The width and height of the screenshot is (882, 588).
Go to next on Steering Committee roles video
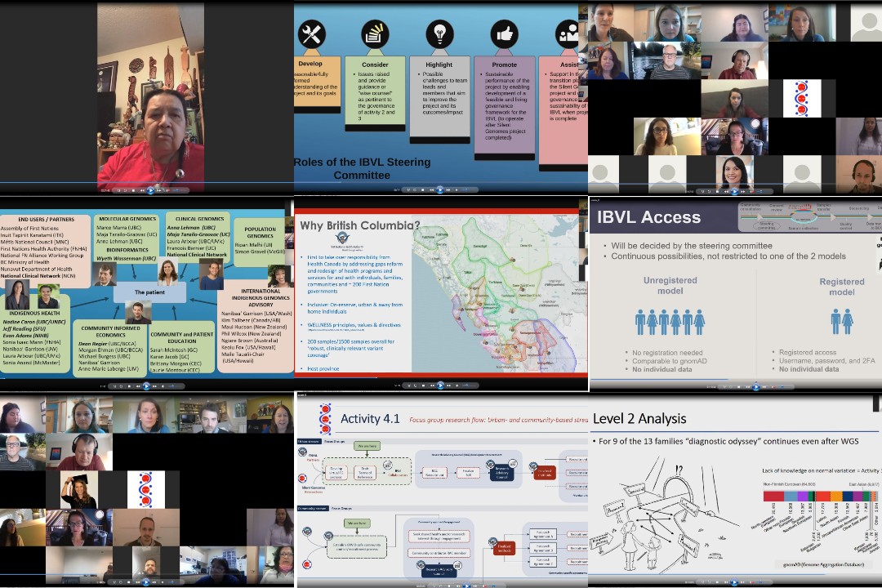click(448, 189)
